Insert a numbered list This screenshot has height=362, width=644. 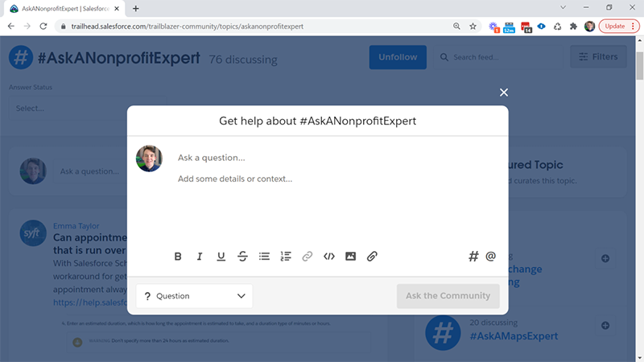coord(286,256)
